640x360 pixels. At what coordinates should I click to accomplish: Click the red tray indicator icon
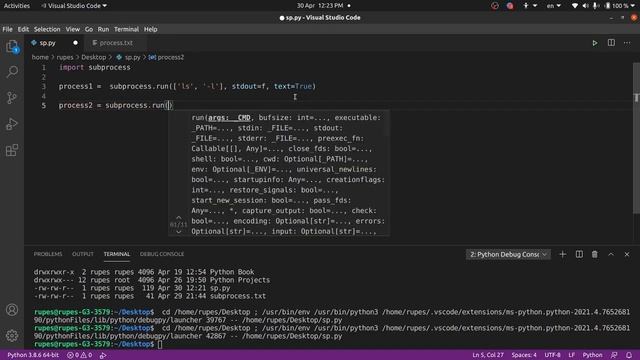pos(510,6)
